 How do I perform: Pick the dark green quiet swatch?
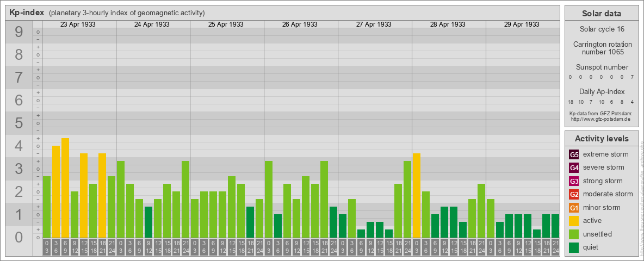tap(574, 247)
